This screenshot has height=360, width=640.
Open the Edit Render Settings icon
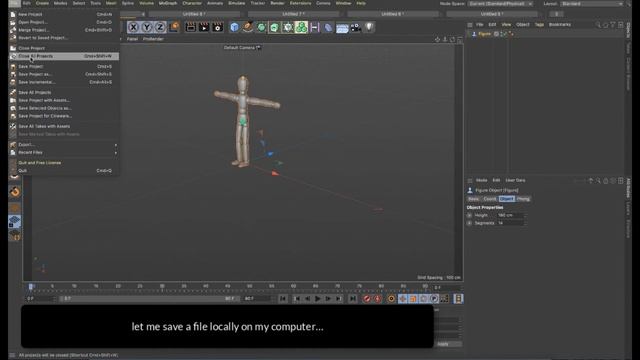[x=218, y=27]
